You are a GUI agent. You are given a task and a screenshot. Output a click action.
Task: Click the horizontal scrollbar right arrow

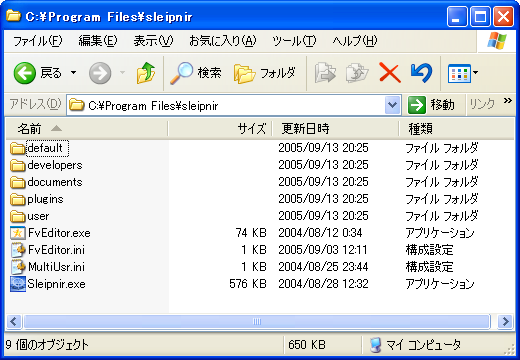click(506, 322)
